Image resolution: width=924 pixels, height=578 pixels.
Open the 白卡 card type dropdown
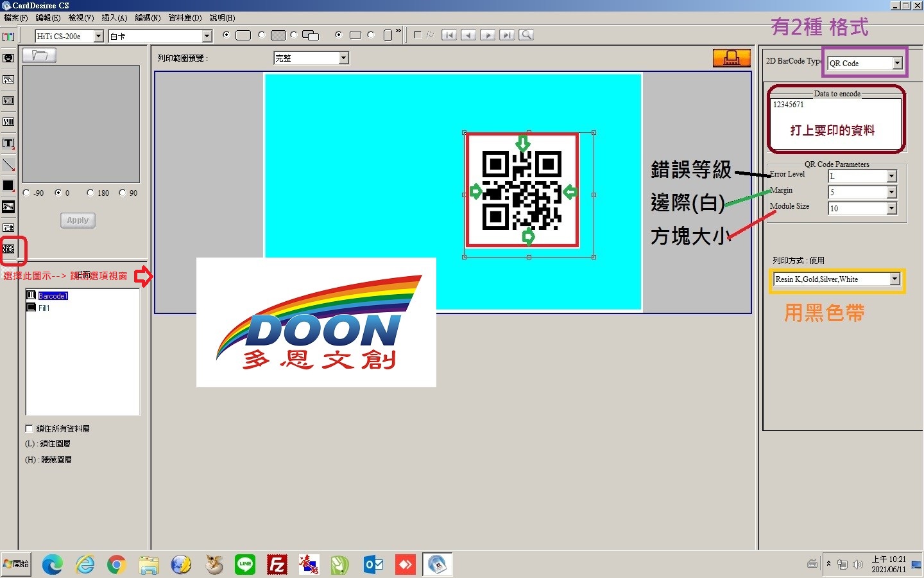tap(207, 37)
